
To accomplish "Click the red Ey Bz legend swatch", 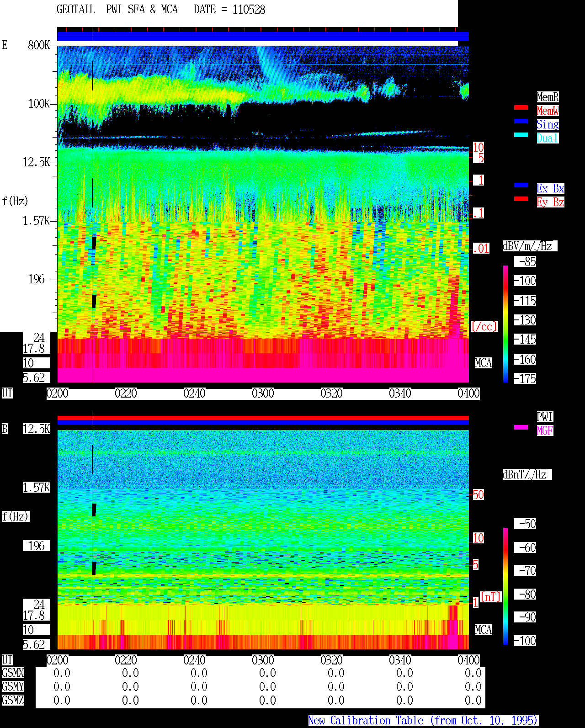I will pyautogui.click(x=521, y=199).
